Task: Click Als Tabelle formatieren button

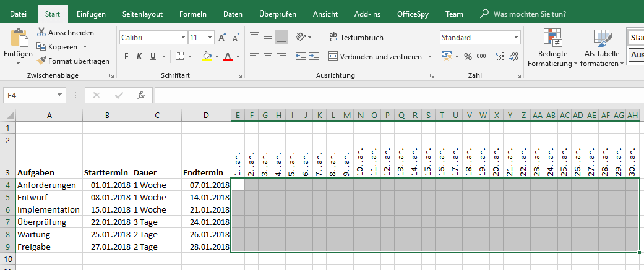Action: [x=602, y=49]
